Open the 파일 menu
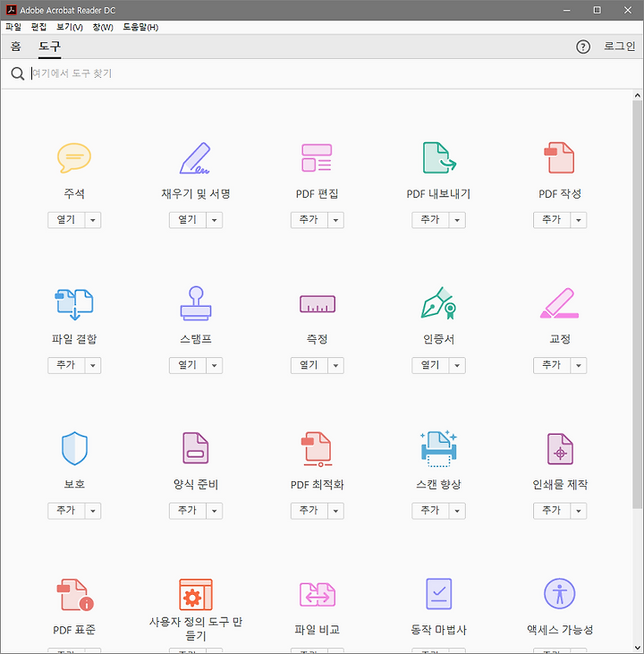 13,27
